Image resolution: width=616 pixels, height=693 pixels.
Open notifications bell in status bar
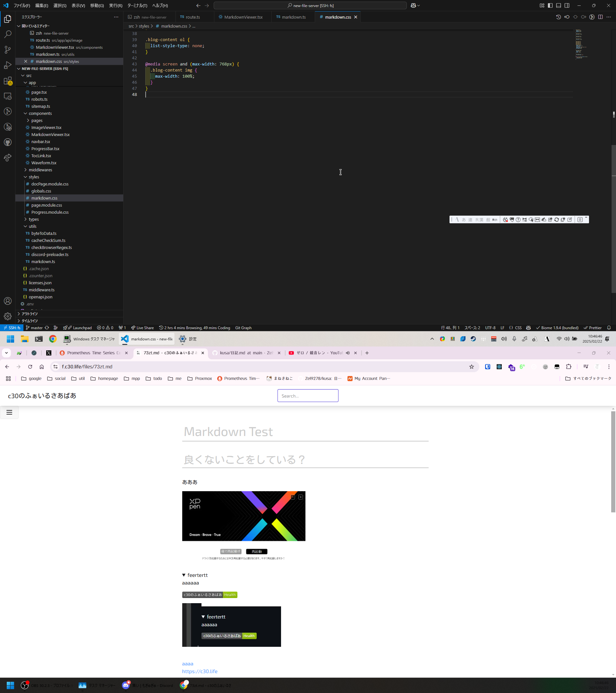(609, 328)
